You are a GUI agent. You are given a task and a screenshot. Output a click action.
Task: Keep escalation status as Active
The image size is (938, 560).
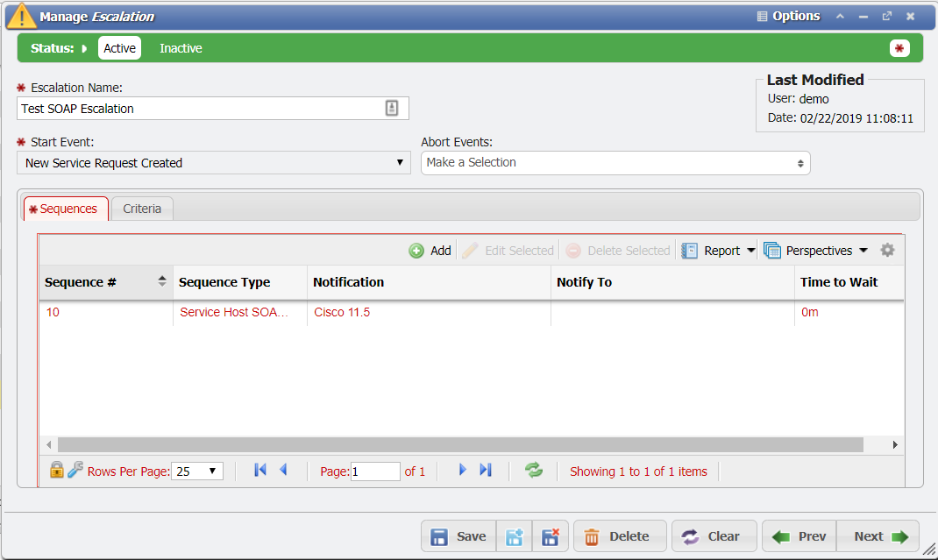click(119, 48)
